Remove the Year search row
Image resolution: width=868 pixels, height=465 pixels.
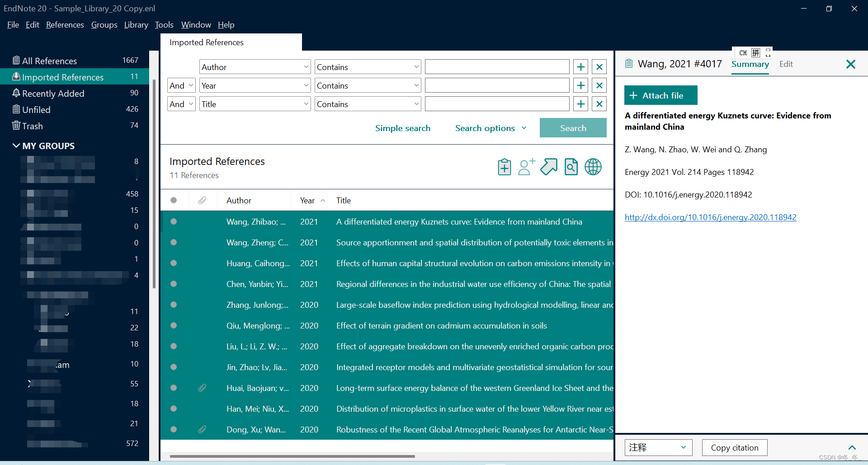(x=599, y=85)
